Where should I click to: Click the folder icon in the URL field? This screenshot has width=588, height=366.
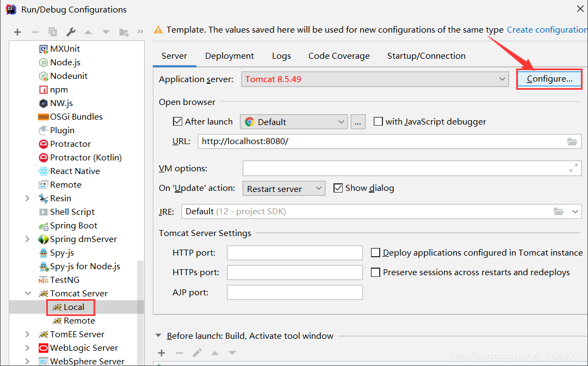click(x=572, y=141)
